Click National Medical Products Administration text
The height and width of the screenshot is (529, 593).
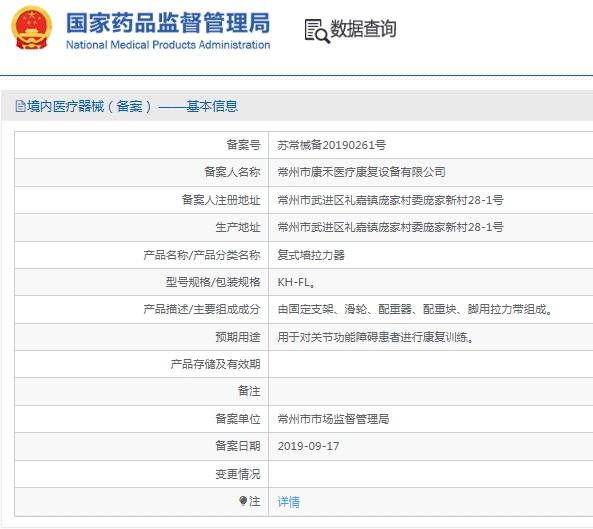168,45
